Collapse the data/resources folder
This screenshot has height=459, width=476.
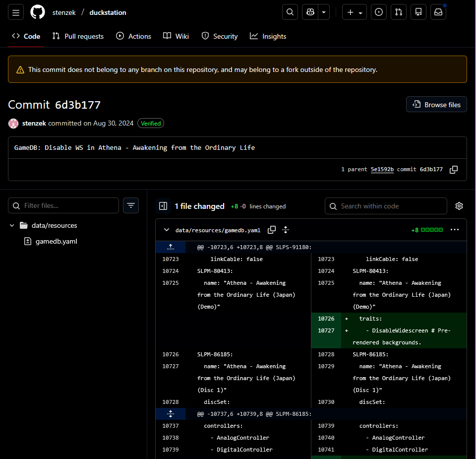(x=12, y=225)
